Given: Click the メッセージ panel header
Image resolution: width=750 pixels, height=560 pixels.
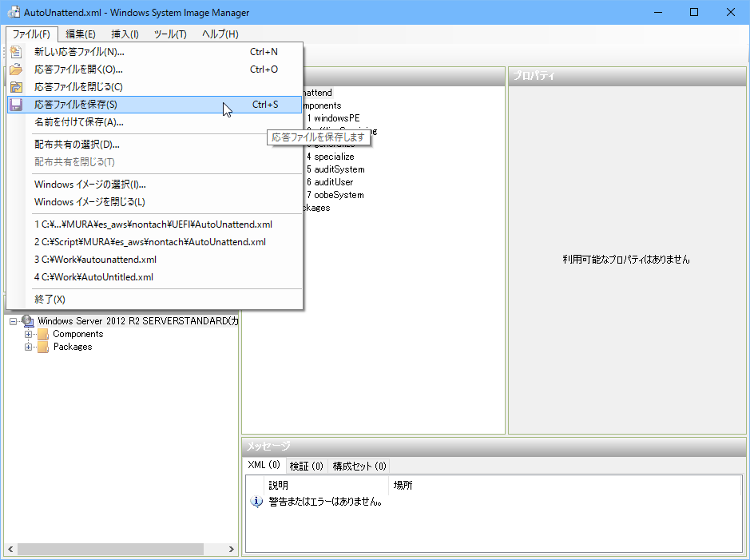Looking at the screenshot, I should click(x=494, y=447).
